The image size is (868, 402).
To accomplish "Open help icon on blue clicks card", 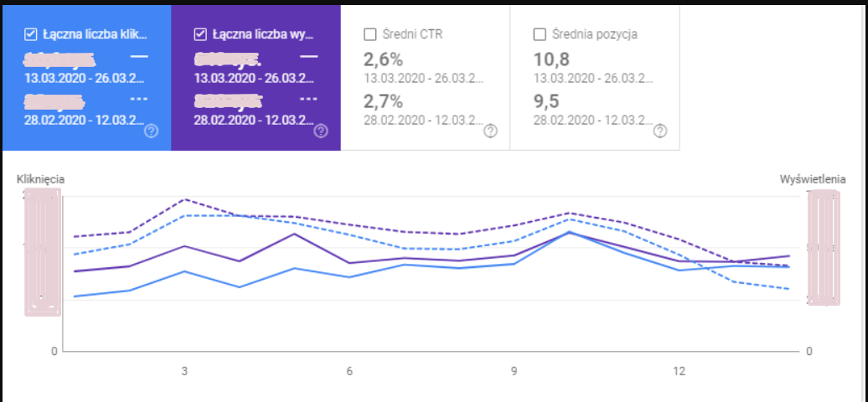I will coord(151,131).
